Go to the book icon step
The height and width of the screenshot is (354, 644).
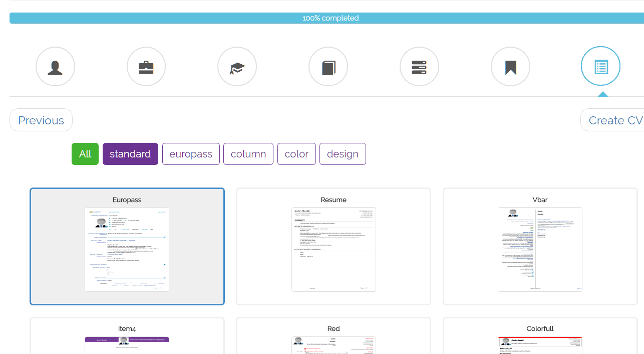tap(328, 67)
